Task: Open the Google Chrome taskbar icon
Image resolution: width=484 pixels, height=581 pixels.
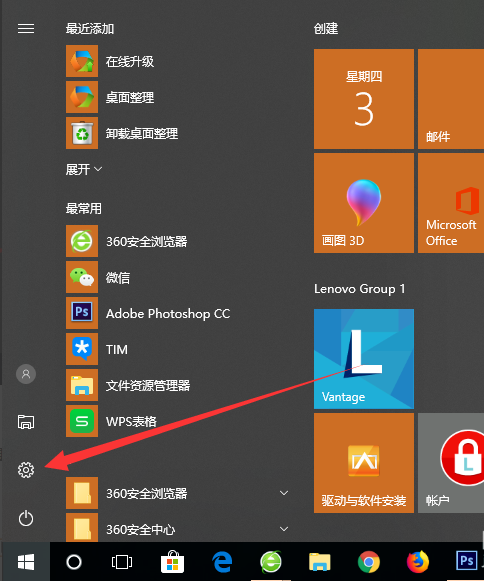Action: click(x=369, y=562)
